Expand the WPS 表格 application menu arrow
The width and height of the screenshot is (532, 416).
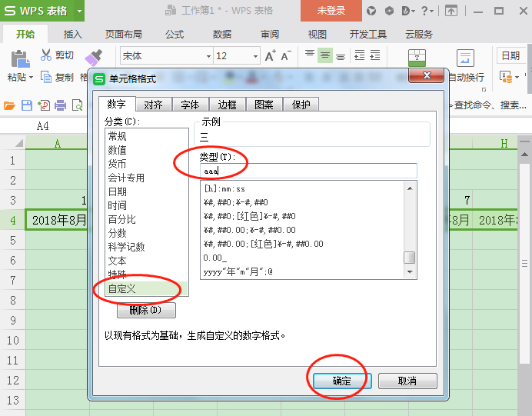[x=79, y=11]
